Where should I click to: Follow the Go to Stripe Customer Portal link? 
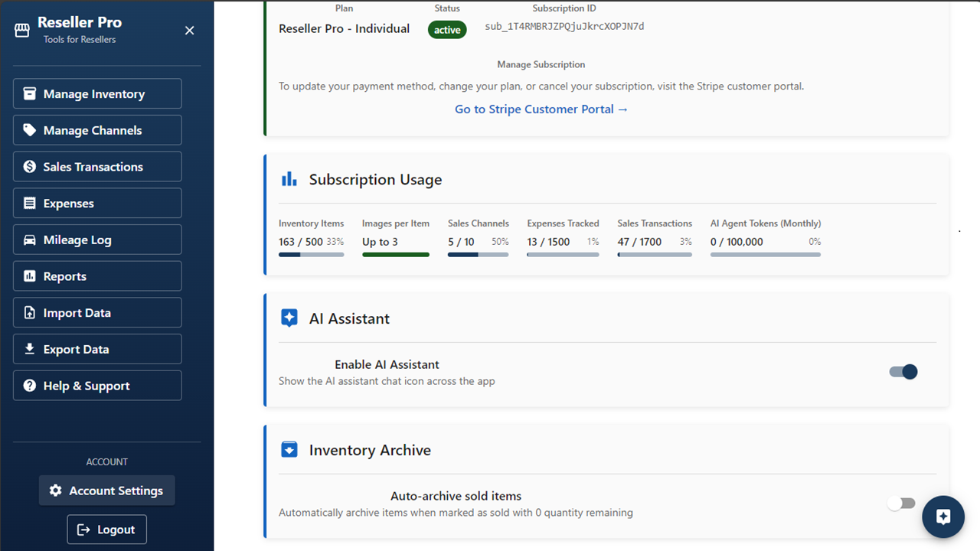[x=541, y=109]
